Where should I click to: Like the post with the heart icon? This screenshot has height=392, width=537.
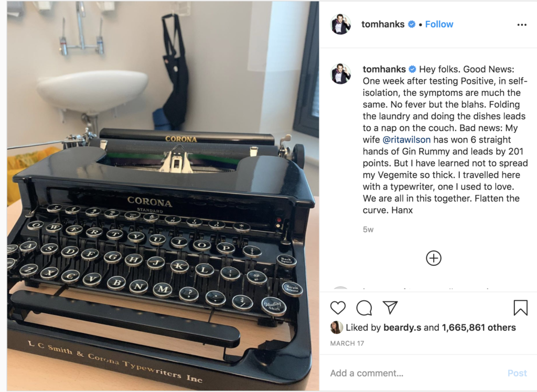(x=338, y=308)
